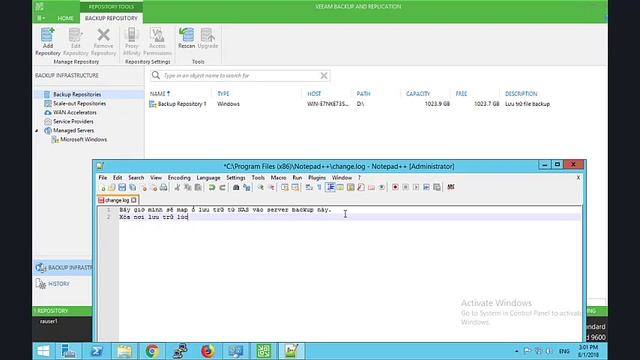Click Upgrade in the Tools group
This screenshot has width=640, height=360.
pyautogui.click(x=208, y=38)
